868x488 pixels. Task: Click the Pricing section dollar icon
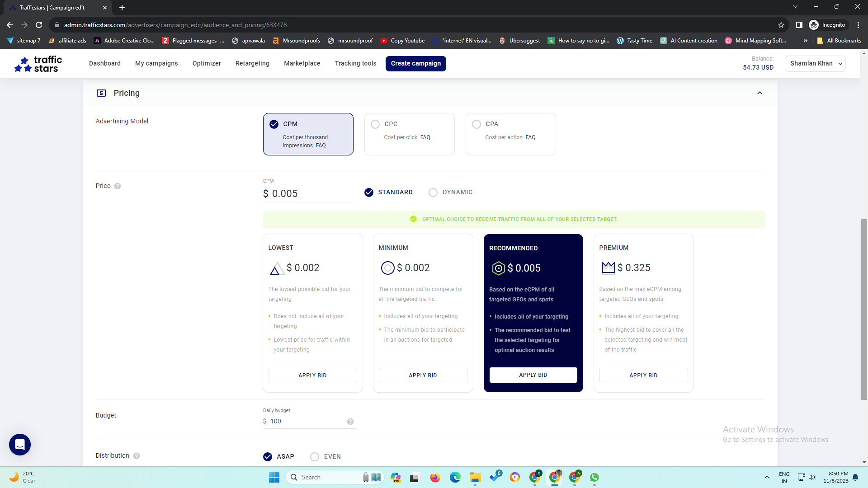[101, 93]
